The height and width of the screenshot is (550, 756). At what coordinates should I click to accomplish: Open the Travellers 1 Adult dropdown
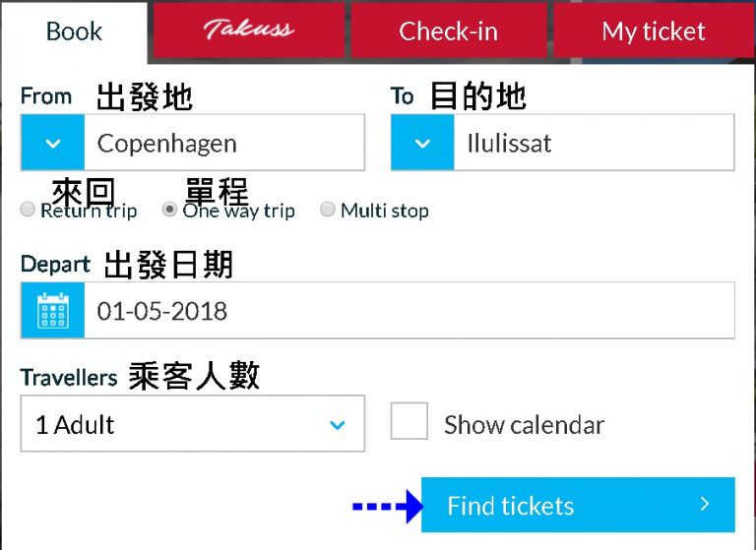point(192,424)
